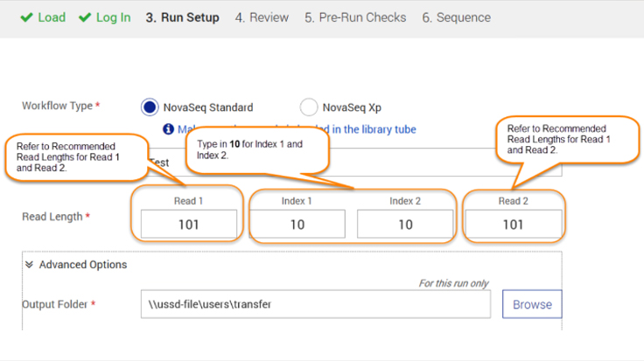Click the green checkmark next to Load
Screen dimensions: 644x361
[27, 17]
